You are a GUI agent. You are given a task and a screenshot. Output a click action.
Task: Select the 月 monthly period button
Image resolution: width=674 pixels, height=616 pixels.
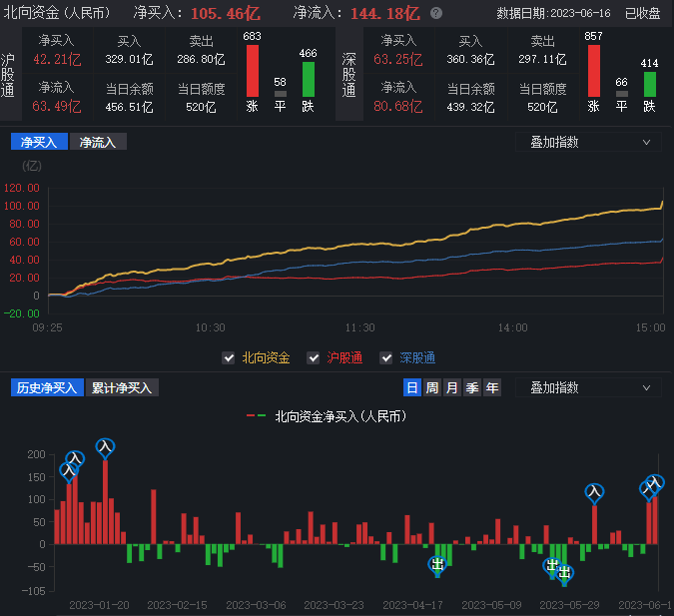click(x=451, y=388)
